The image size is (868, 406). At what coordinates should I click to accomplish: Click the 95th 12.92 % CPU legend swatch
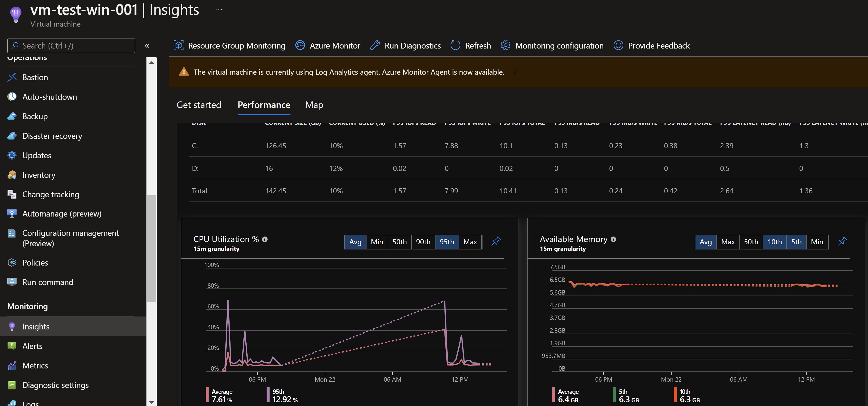pos(268,395)
